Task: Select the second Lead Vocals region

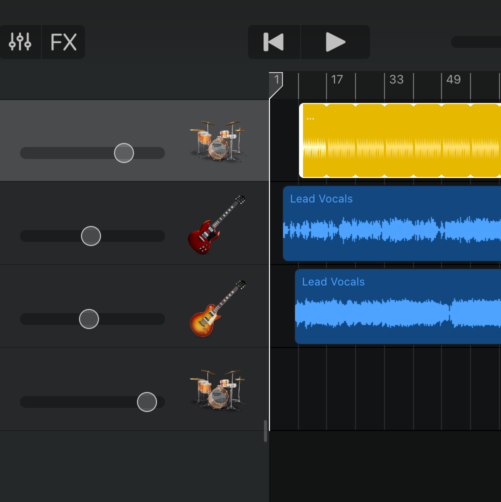Action: click(x=398, y=306)
